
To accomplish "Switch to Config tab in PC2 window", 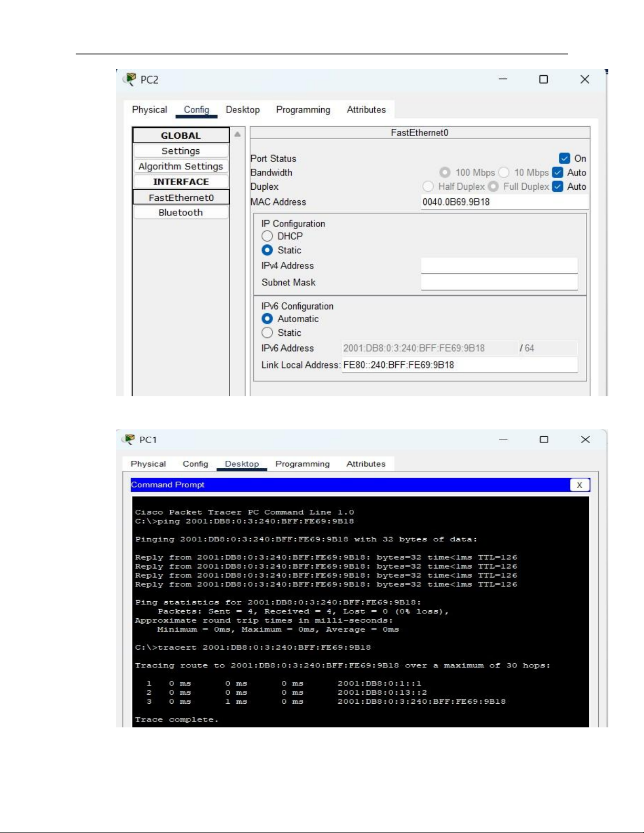I will [x=197, y=109].
